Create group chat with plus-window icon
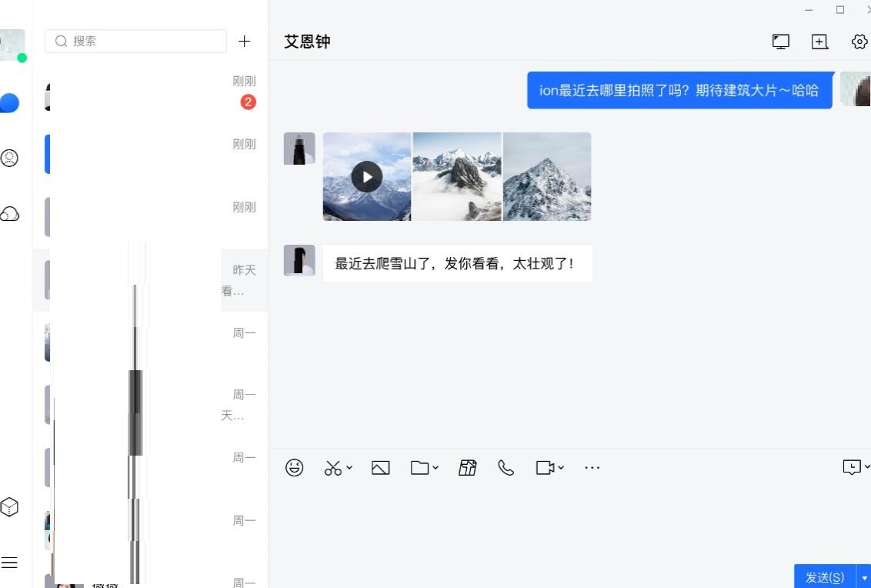Viewport: 871px width, 588px height. pos(820,42)
